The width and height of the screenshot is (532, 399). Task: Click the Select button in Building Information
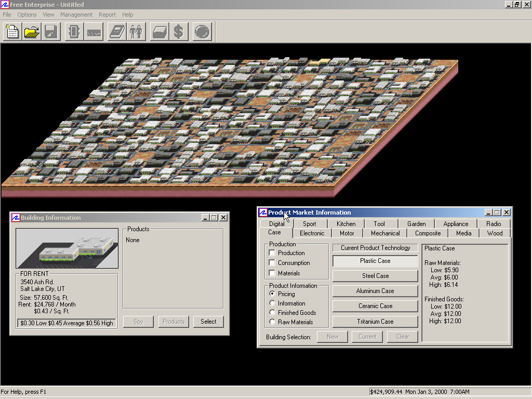(208, 321)
